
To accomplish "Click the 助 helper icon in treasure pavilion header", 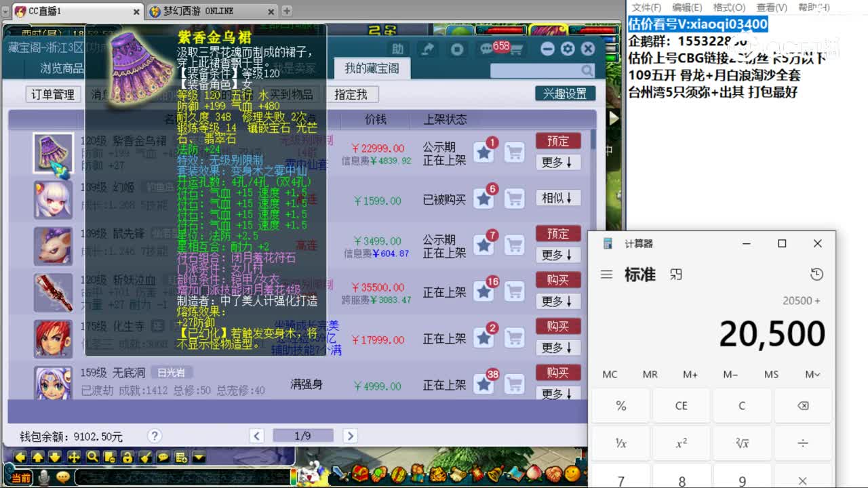I will [398, 49].
